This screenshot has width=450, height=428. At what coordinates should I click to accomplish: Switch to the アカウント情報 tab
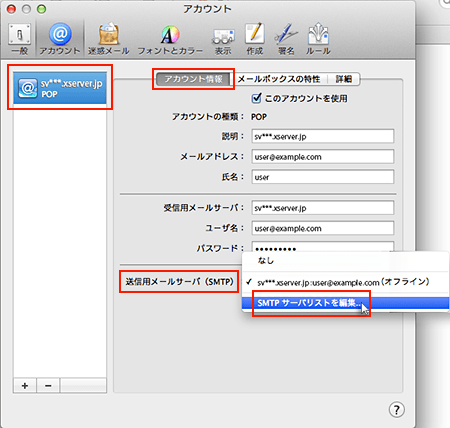point(193,79)
